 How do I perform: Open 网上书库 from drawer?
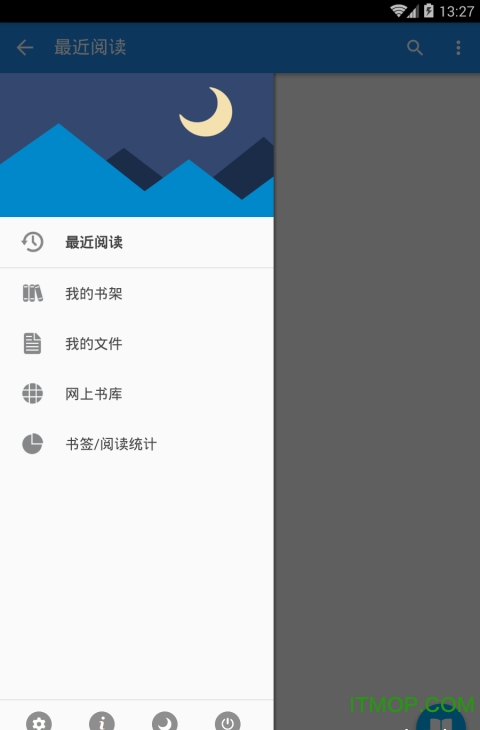[x=137, y=393]
